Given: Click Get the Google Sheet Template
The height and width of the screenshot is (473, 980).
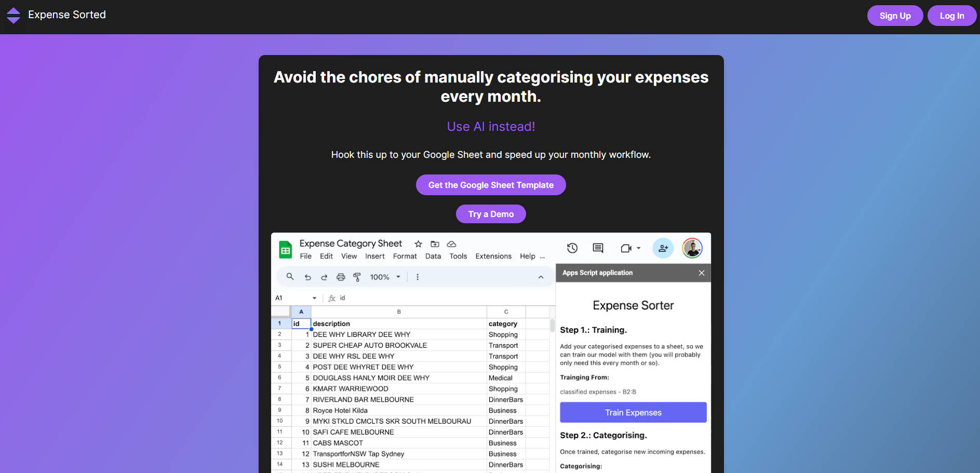Looking at the screenshot, I should (491, 185).
